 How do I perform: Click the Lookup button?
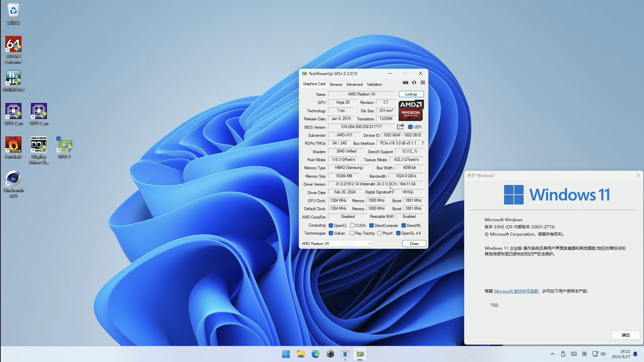[x=411, y=94]
